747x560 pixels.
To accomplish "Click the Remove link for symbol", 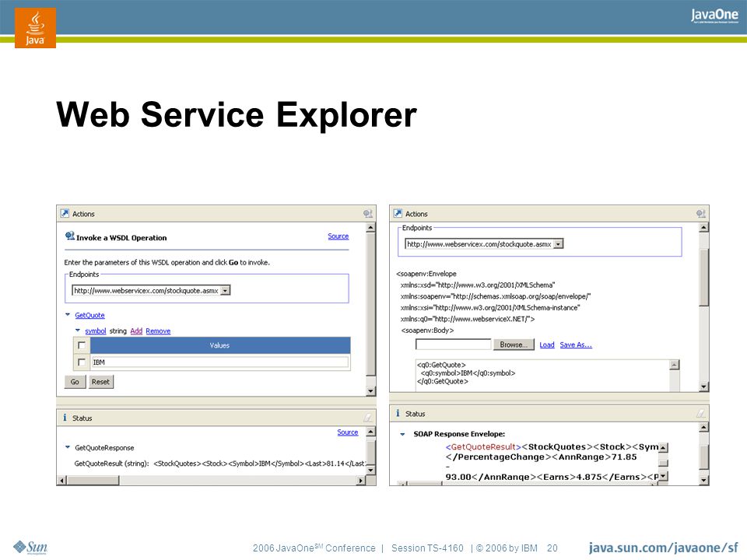I will (158, 331).
